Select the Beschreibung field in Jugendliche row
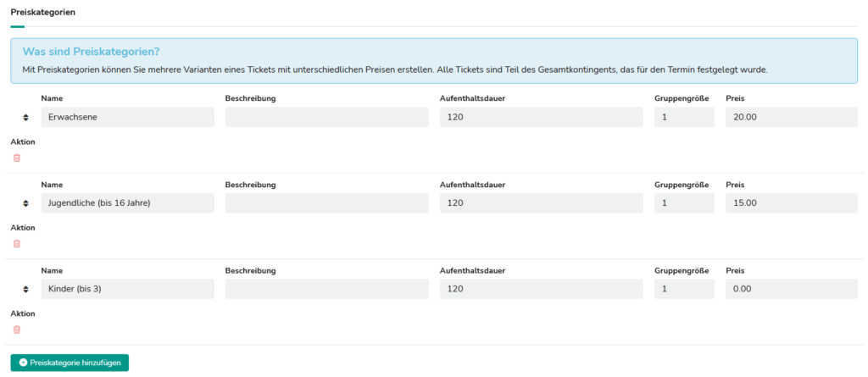The height and width of the screenshot is (377, 868). (326, 203)
